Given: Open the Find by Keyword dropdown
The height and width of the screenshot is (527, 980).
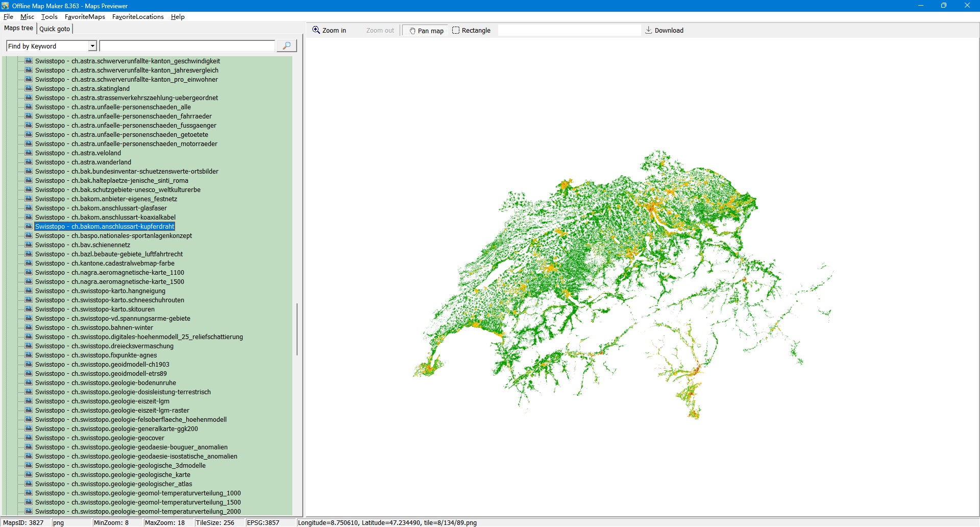Looking at the screenshot, I should pos(92,46).
